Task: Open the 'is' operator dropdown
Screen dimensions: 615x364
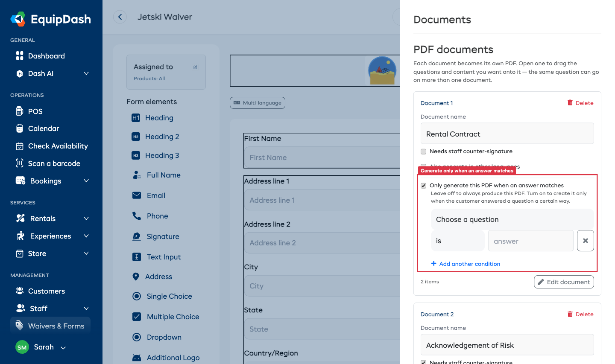Action: click(x=458, y=241)
